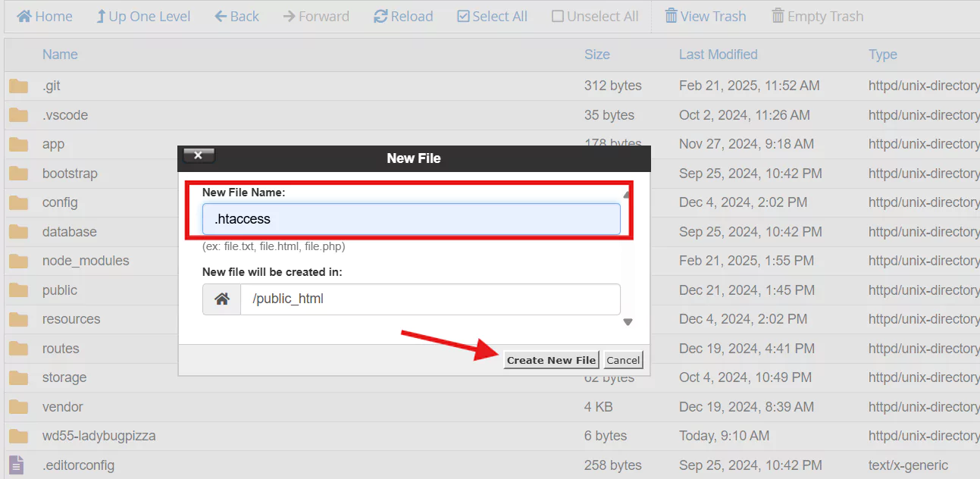Select the .git folder icon

[x=19, y=86]
